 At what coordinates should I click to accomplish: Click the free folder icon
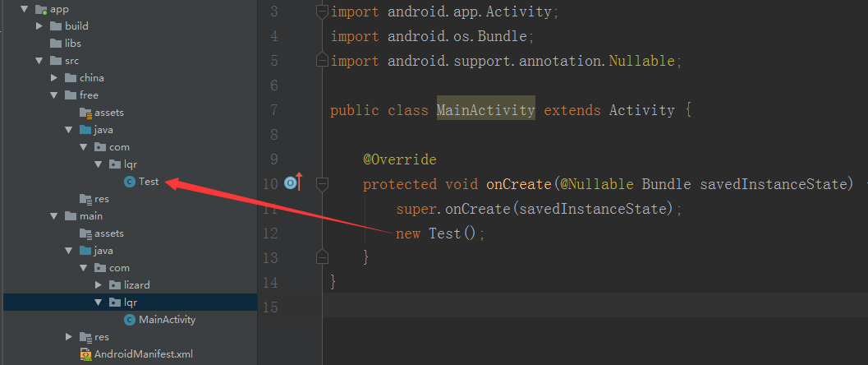(x=71, y=95)
